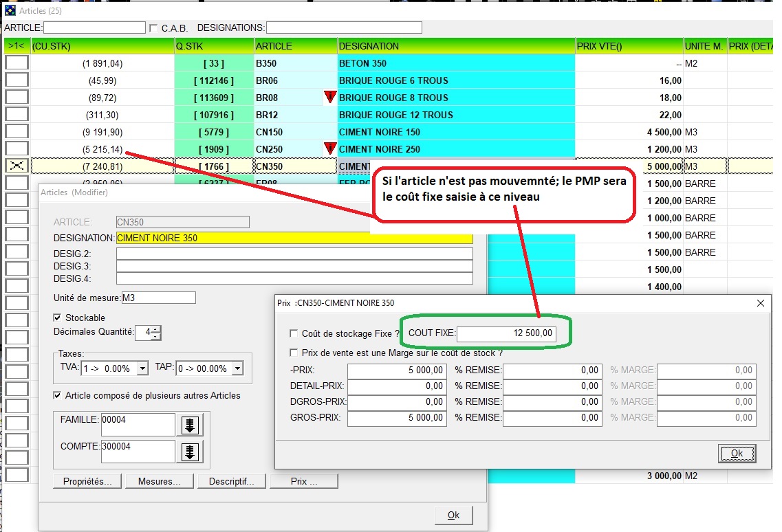Click the COMPTE lookup arrow button

click(x=191, y=452)
